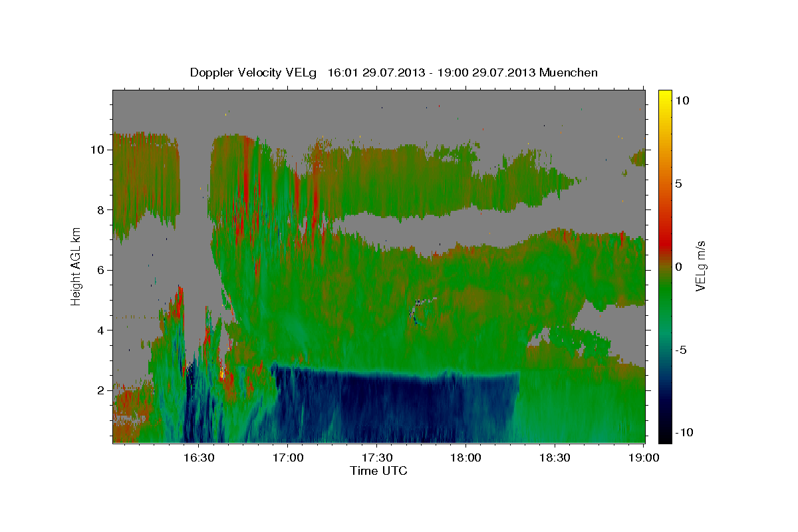Select the '16:30' time axis label
Viewport: 798px width, 532px height.
[198, 458]
